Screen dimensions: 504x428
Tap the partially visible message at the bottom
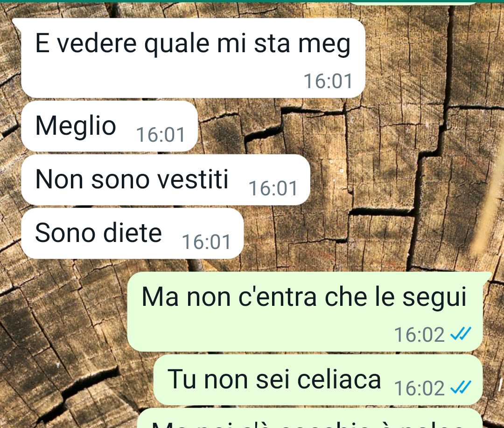(x=310, y=419)
